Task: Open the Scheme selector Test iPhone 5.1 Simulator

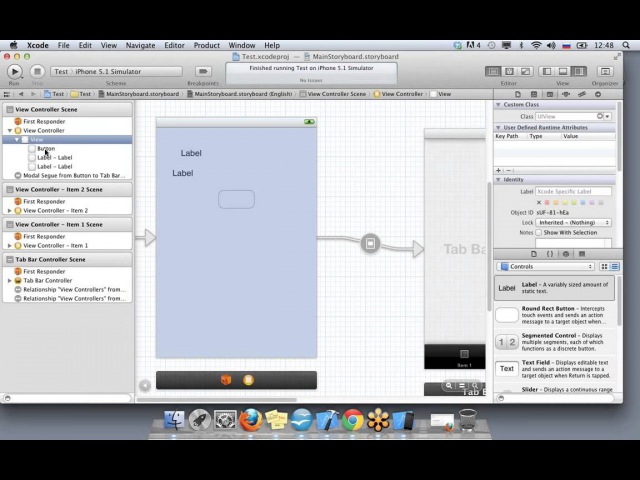Action: pos(116,71)
